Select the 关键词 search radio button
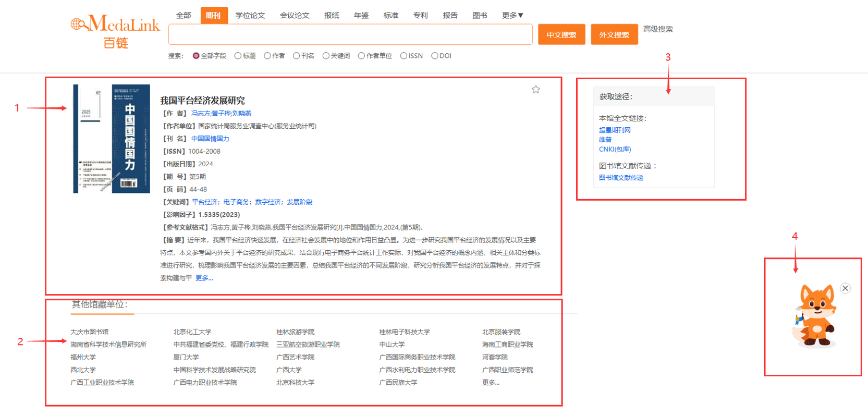Image resolution: width=868 pixels, height=417 pixels. (326, 56)
